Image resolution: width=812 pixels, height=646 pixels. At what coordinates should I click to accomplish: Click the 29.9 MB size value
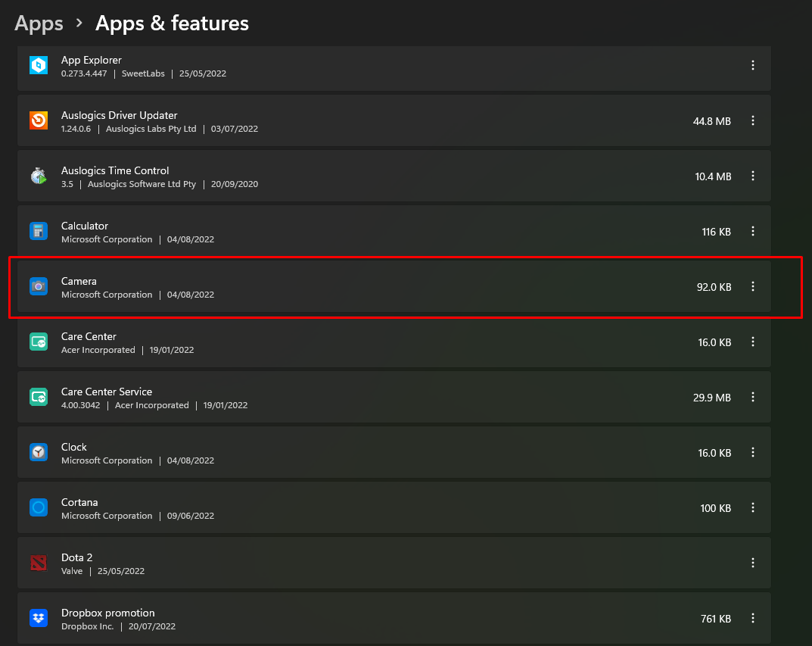[711, 398]
